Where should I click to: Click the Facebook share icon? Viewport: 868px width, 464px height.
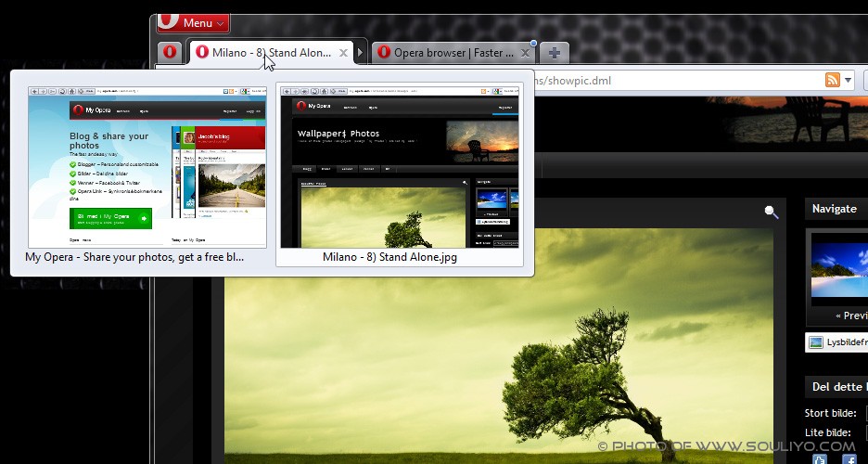tap(849, 458)
